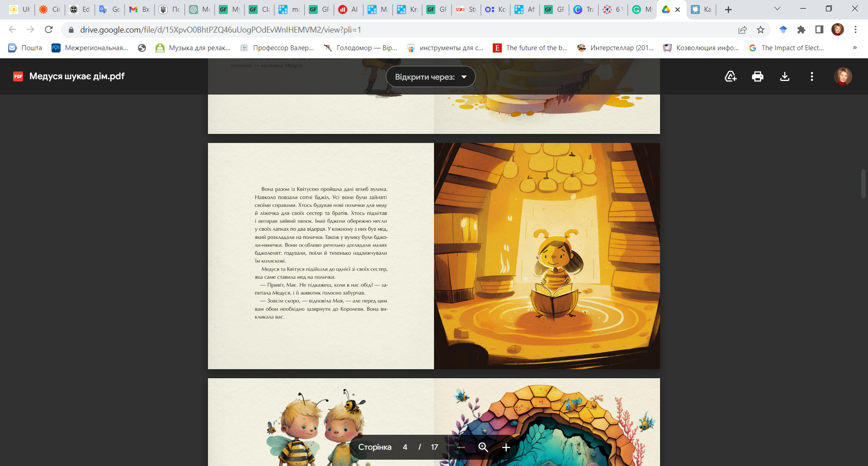Viewport: 868px width, 466px height.
Task: Open more actions menu in Drive viewer
Action: 812,76
